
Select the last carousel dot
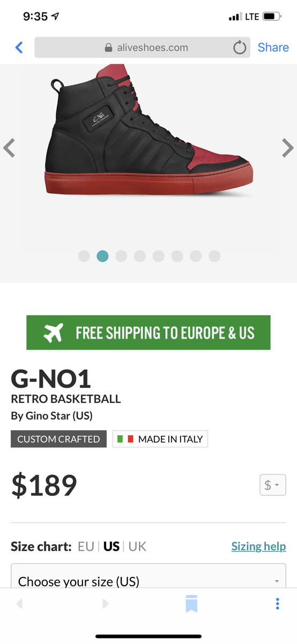[214, 256]
